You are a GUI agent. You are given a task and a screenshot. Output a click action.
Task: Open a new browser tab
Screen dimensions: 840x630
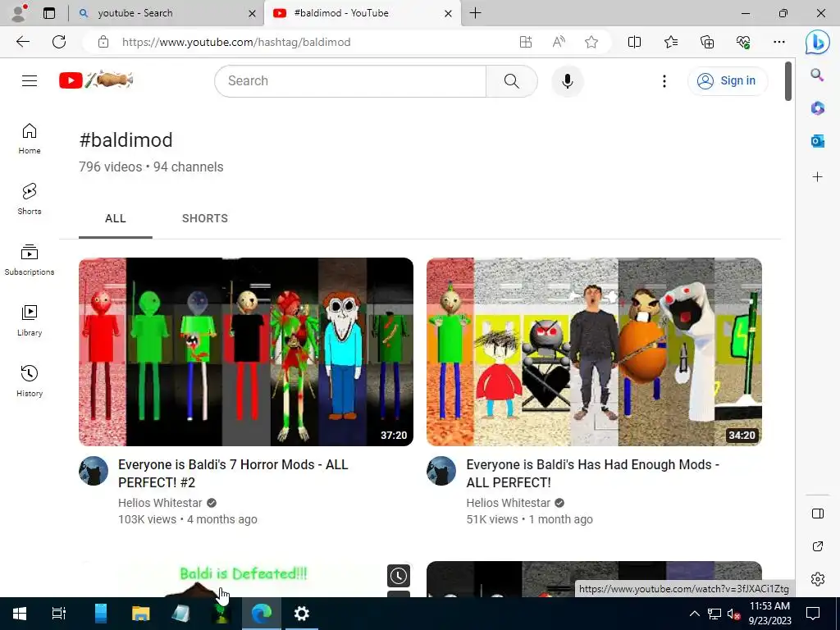475,13
